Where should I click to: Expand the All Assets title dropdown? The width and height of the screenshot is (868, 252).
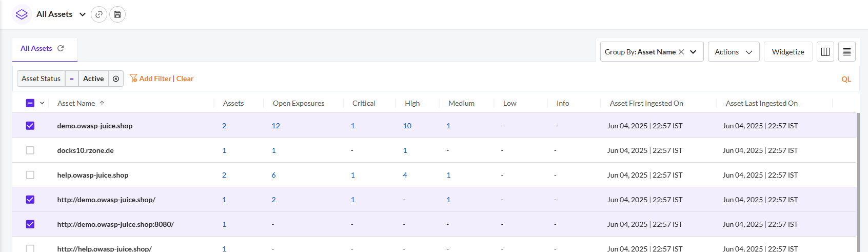click(83, 14)
